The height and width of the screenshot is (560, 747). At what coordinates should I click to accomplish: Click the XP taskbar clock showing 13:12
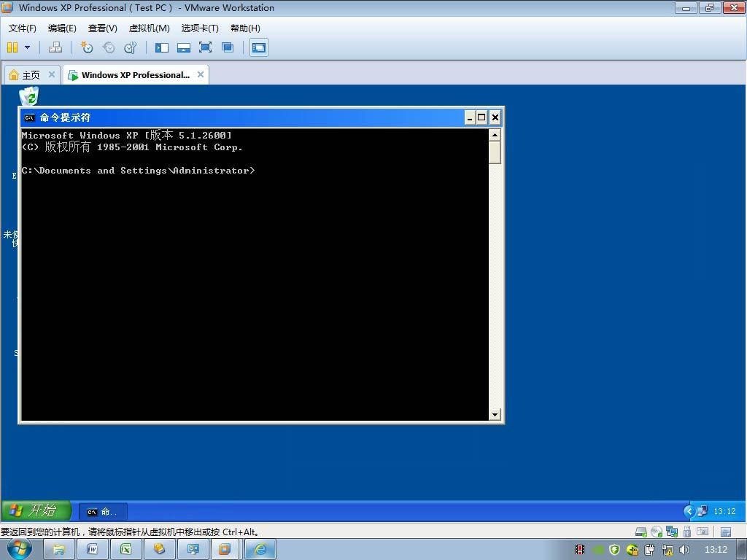tap(724, 511)
